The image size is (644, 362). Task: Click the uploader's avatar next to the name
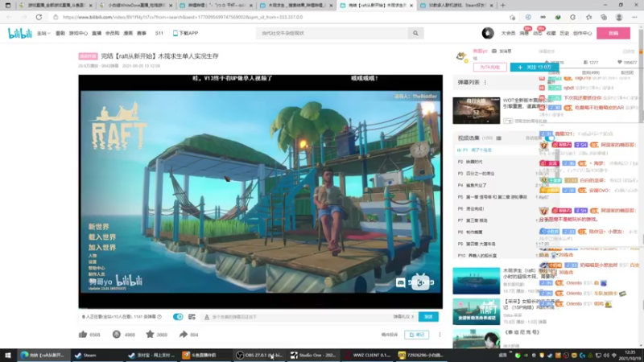(461, 56)
